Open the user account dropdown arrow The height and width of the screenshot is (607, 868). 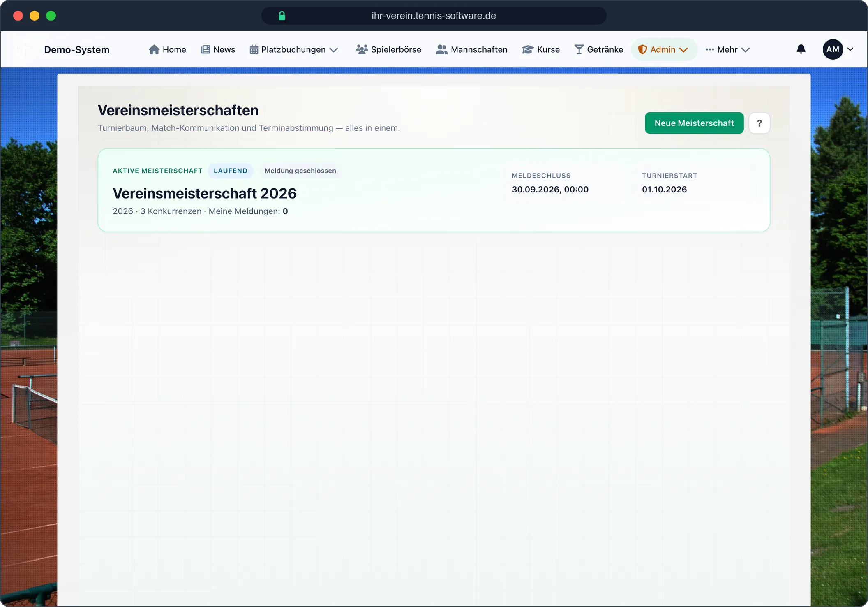(850, 49)
